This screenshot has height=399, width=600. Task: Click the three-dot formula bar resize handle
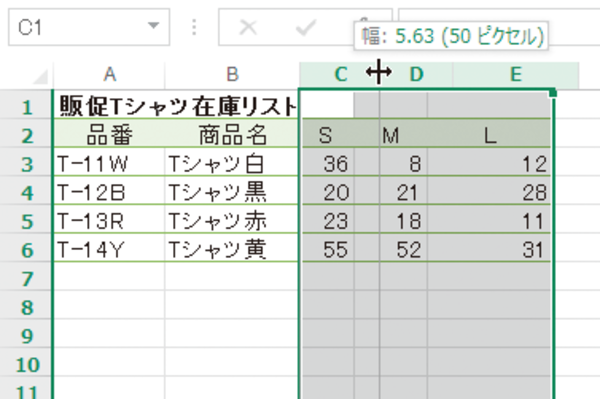click(x=194, y=27)
